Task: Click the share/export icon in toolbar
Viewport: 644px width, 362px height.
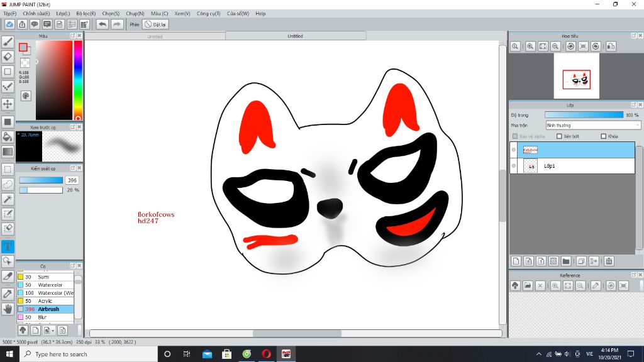Action: (22, 25)
